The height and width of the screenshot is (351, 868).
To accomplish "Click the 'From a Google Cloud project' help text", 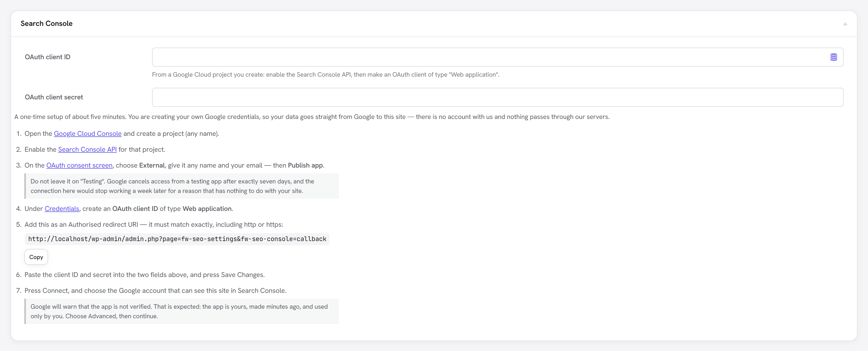I will [325, 75].
